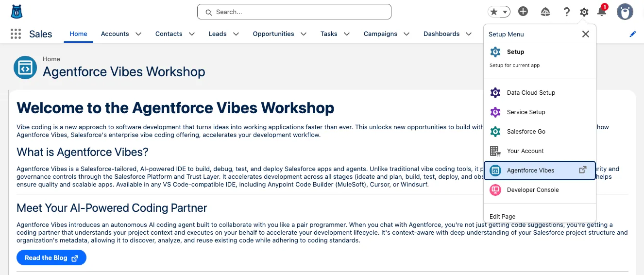Screen dimensions: 644x275
Task: Open the Notifications bell
Action: point(602,12)
